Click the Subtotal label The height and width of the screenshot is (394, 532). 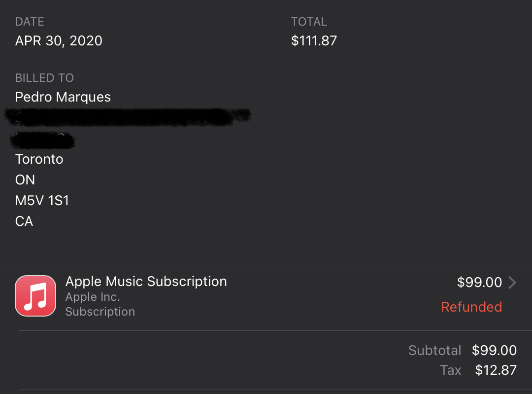[x=434, y=350]
